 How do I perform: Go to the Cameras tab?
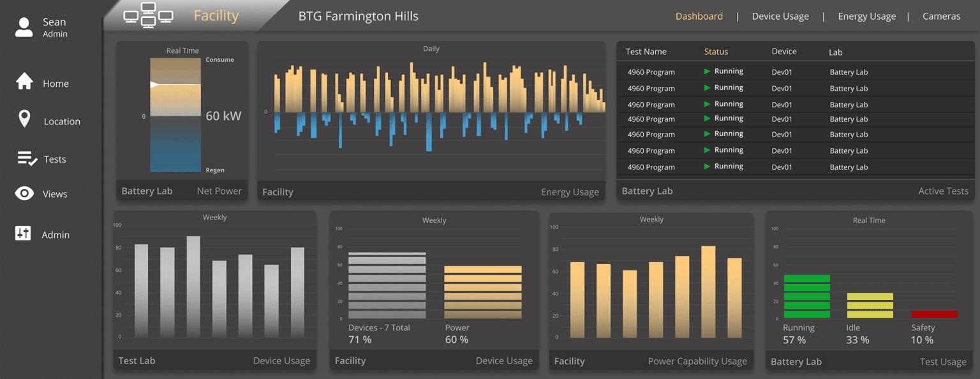click(941, 17)
